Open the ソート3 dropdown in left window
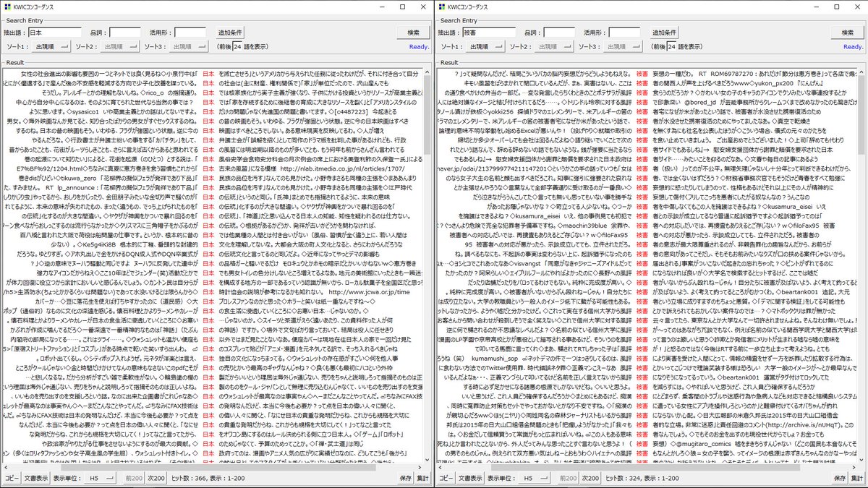Image resolution: width=868 pixels, height=488 pixels. [188, 46]
